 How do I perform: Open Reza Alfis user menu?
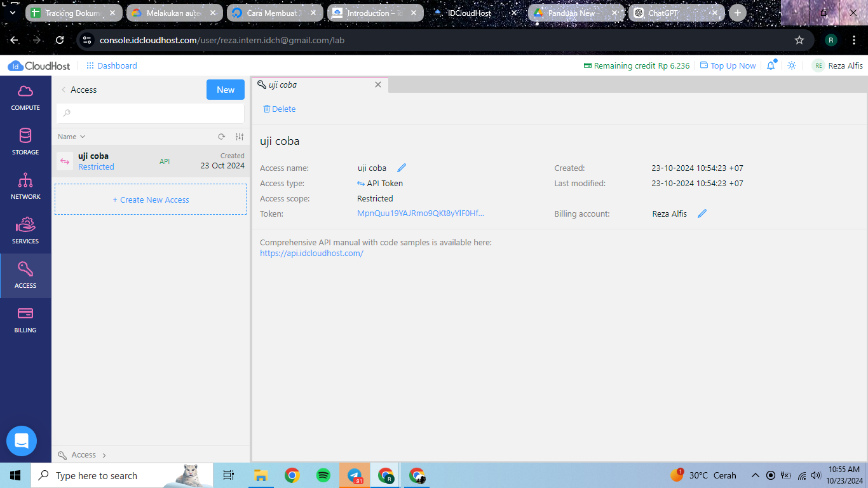[838, 65]
